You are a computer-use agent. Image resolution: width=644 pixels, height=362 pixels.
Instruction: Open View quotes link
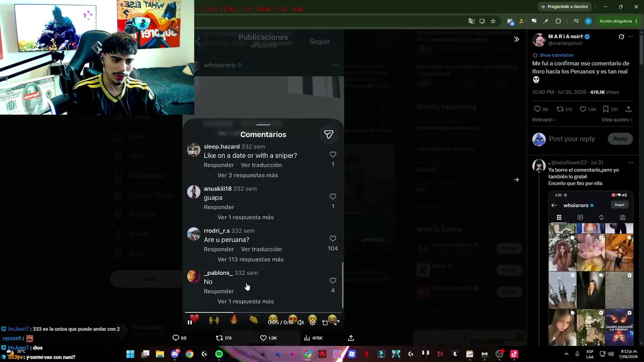tap(617, 120)
